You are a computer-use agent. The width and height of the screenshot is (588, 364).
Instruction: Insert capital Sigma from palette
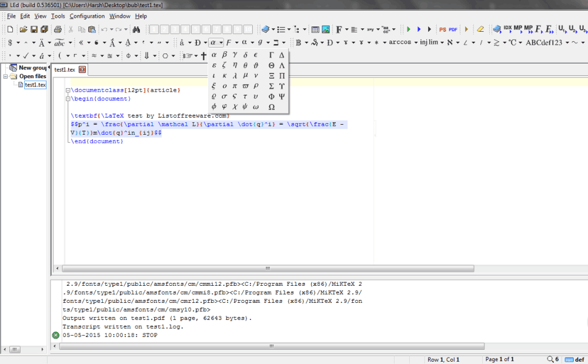tap(271, 86)
